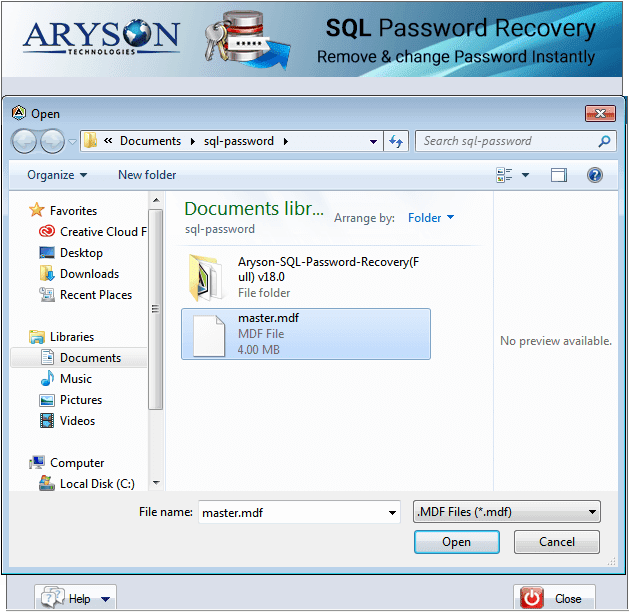The image size is (629, 612).
Task: Click the Aryson folder thumbnail icon
Action: click(x=205, y=278)
